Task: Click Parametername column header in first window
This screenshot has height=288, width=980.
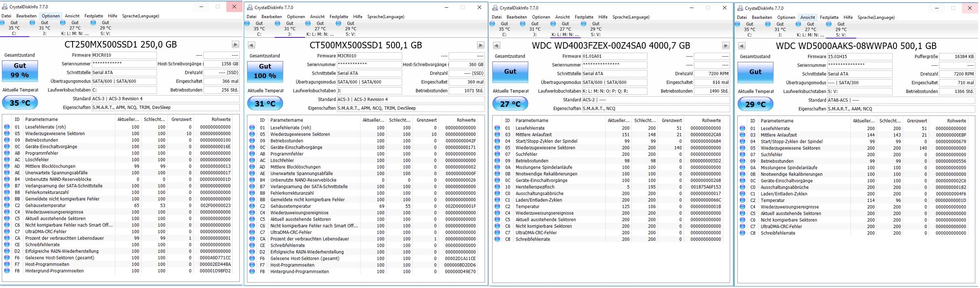Action: click(x=69, y=119)
